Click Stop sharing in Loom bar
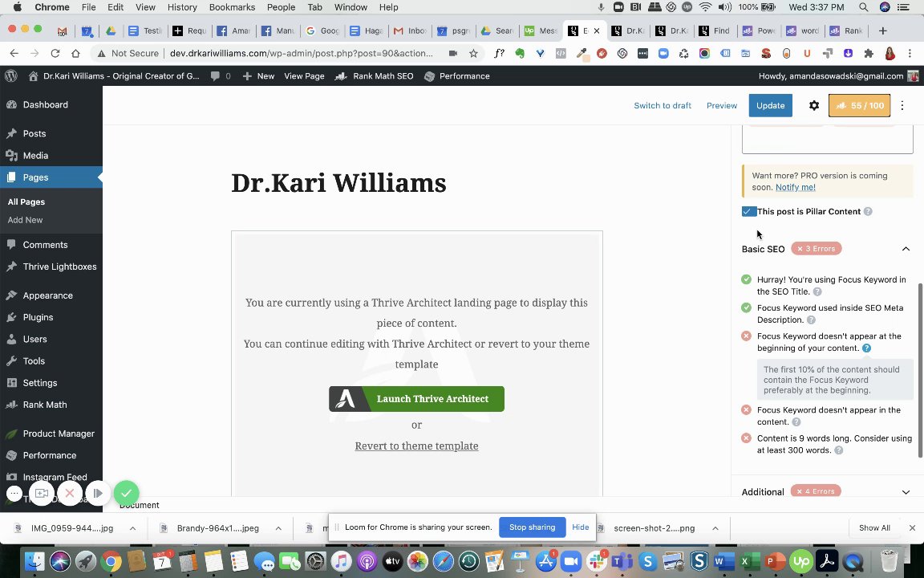This screenshot has height=578, width=924. tap(532, 527)
